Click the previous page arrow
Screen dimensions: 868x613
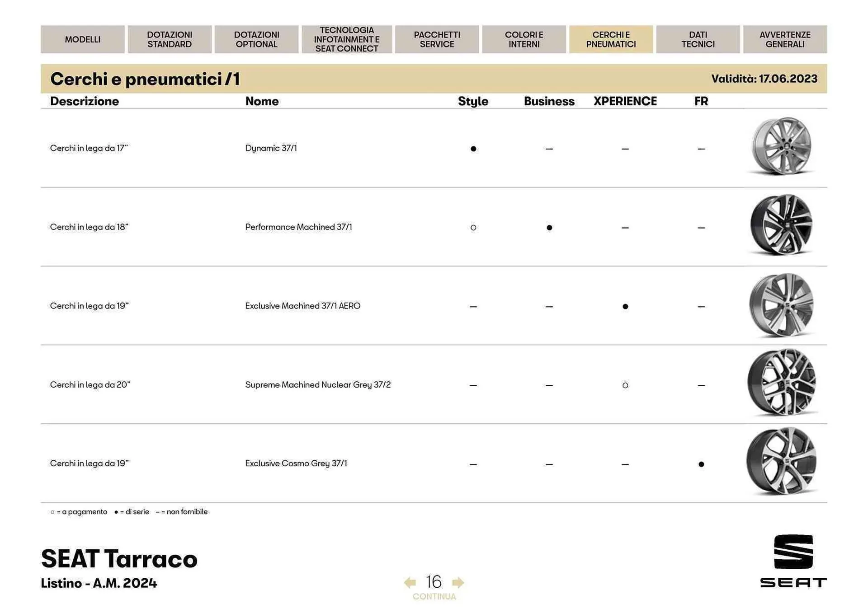click(410, 582)
